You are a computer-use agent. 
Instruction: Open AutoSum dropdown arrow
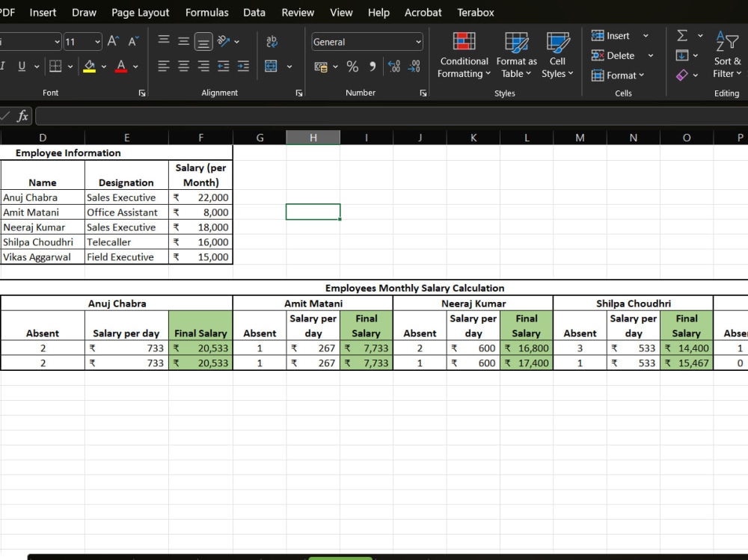tap(700, 36)
